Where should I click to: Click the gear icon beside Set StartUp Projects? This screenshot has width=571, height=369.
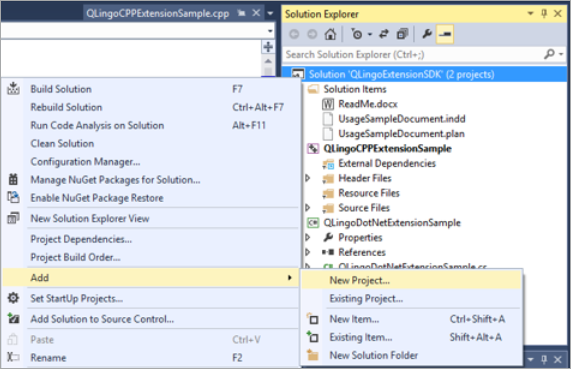click(x=13, y=298)
